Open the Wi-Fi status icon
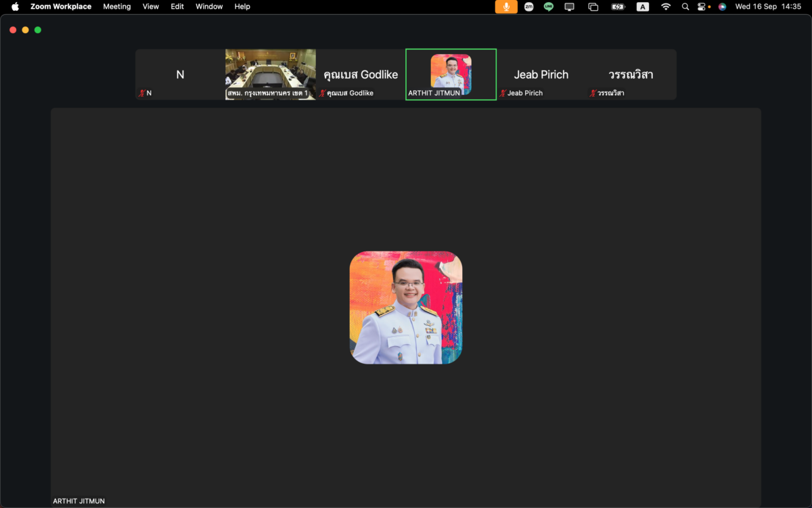This screenshot has width=812, height=508. [x=666, y=7]
